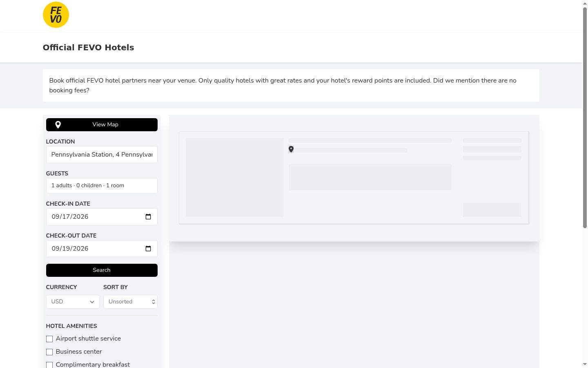
Task: Open the check-in date calendar picker icon
Action: click(148, 217)
